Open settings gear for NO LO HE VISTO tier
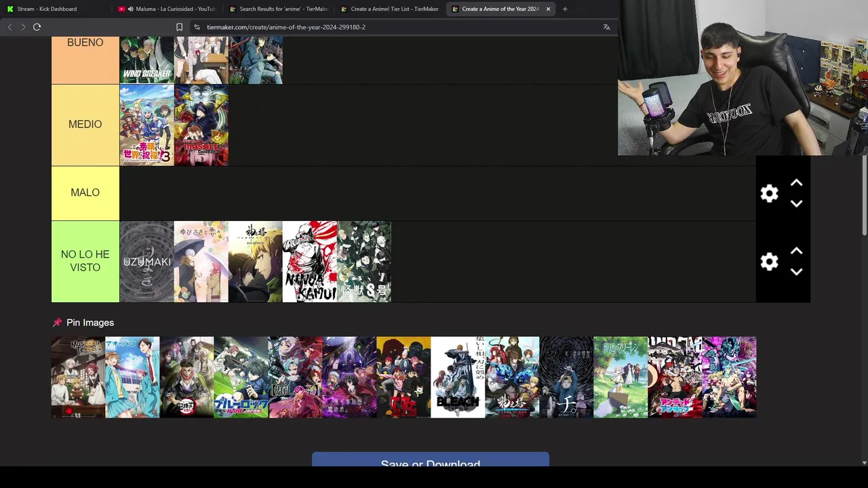Image resolution: width=868 pixels, height=488 pixels. click(x=769, y=262)
